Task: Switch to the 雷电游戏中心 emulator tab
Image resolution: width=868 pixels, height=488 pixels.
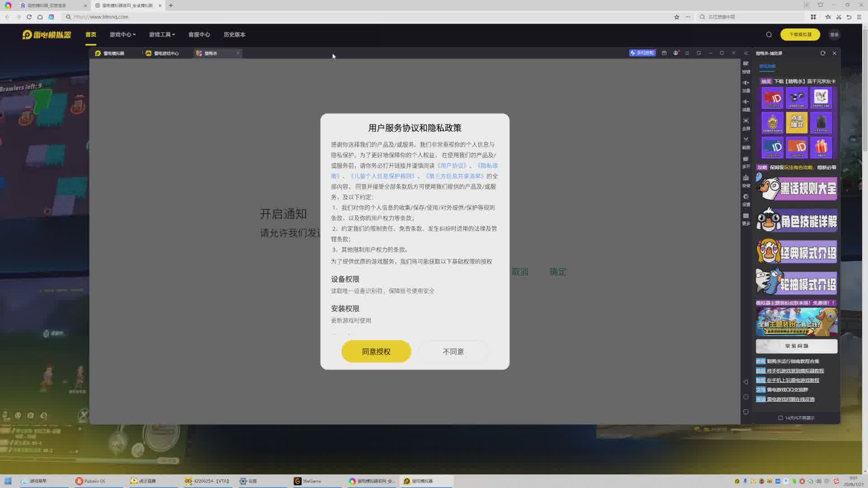Action: (162, 53)
